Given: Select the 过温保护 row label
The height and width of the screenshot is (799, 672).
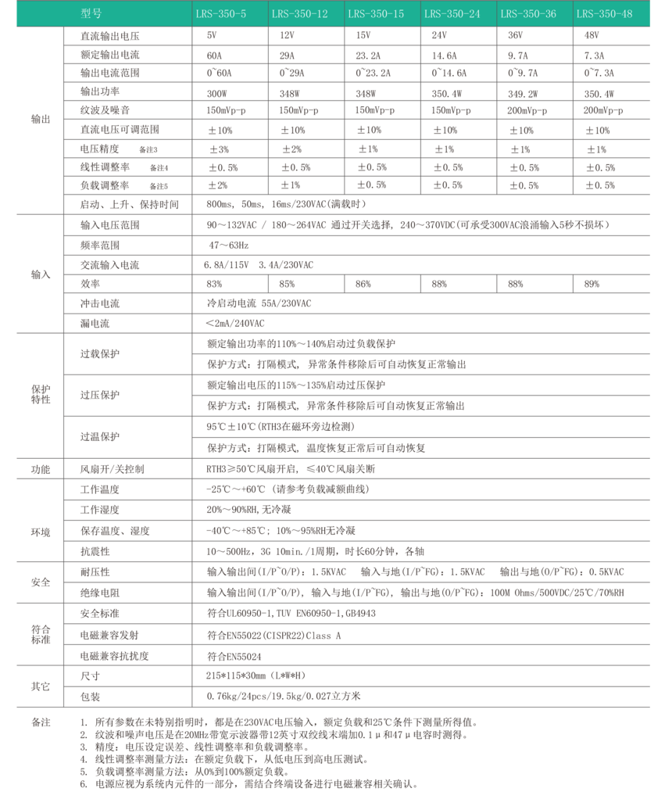Looking at the screenshot, I should click(100, 437).
